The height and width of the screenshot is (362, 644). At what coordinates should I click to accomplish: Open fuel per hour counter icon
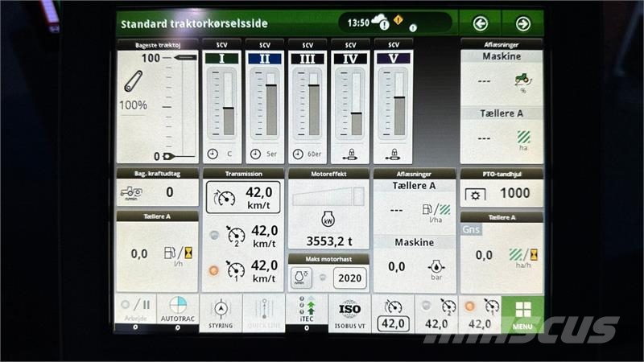click(178, 253)
